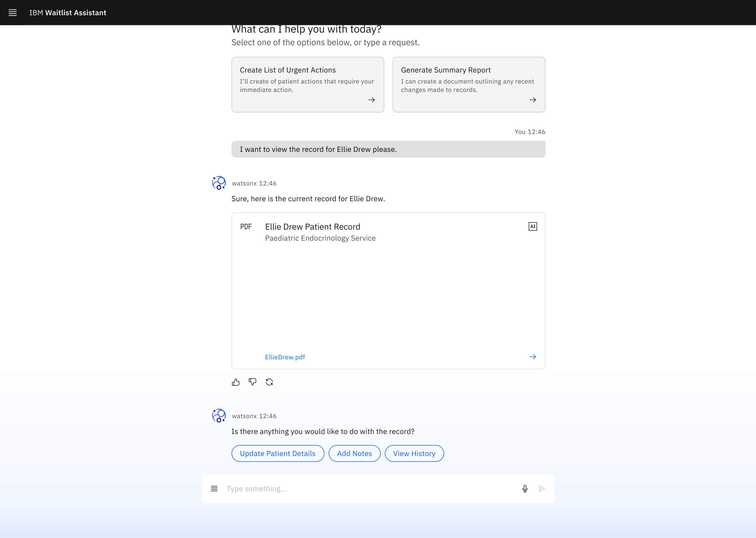The width and height of the screenshot is (756, 538).
Task: Click the AI label on patient record
Action: (533, 227)
